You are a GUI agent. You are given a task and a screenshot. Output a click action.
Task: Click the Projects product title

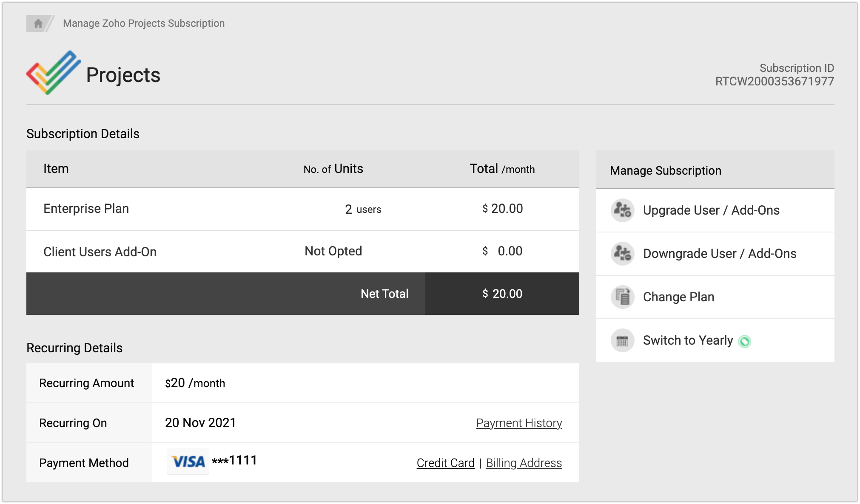pos(123,75)
